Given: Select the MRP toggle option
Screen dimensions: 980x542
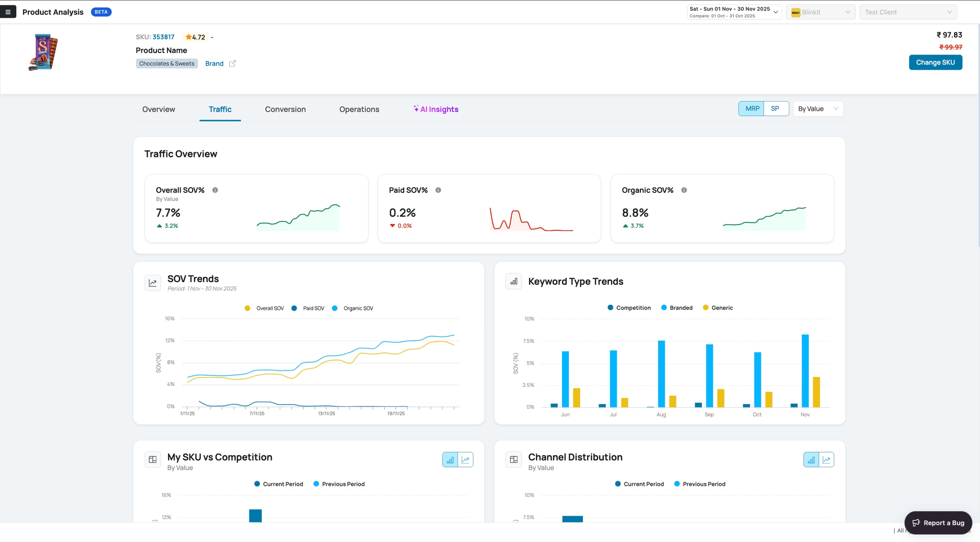Looking at the screenshot, I should point(752,109).
